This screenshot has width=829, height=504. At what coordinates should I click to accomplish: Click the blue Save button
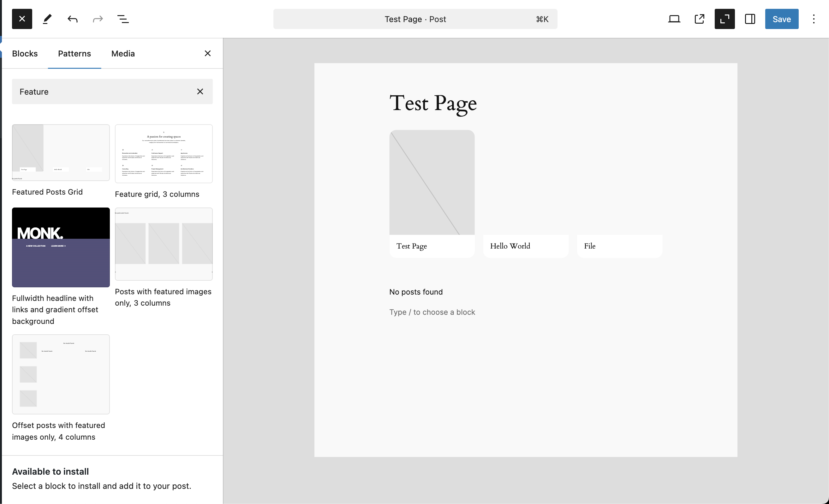pyautogui.click(x=781, y=19)
